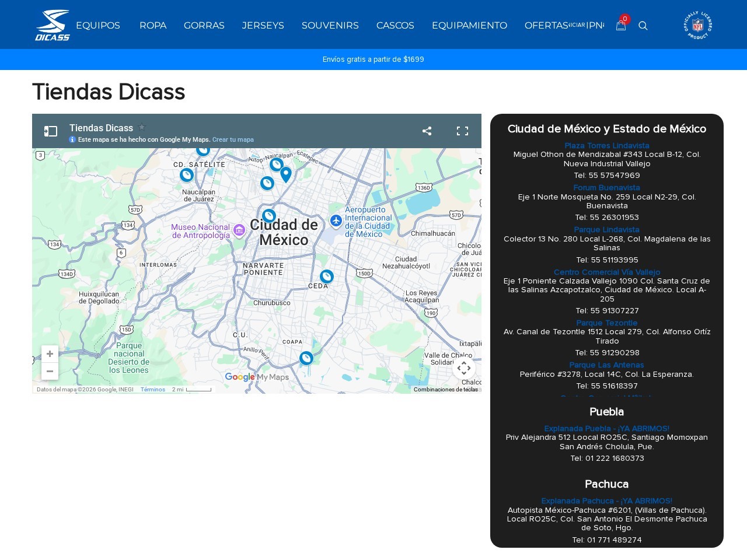The image size is (747, 560).
Task: Click the share icon on the map header
Action: coord(427,131)
